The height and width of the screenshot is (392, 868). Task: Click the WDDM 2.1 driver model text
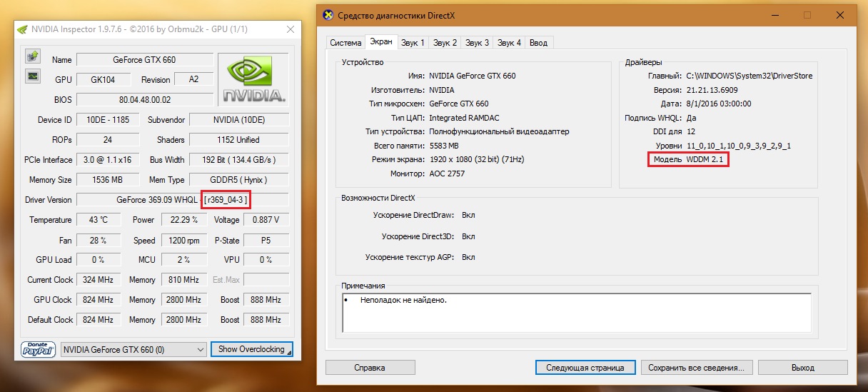(705, 159)
